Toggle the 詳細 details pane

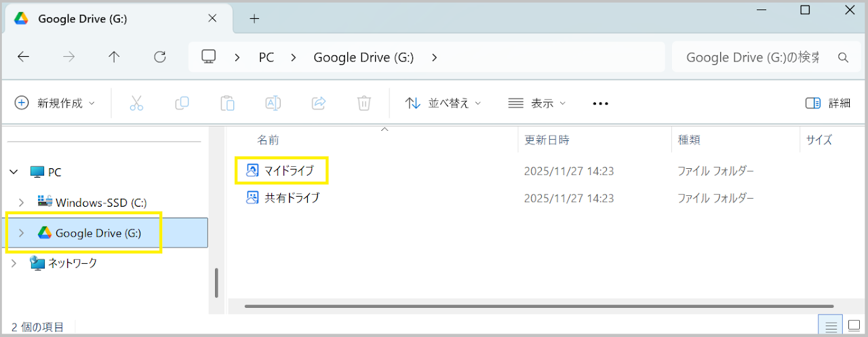click(827, 103)
